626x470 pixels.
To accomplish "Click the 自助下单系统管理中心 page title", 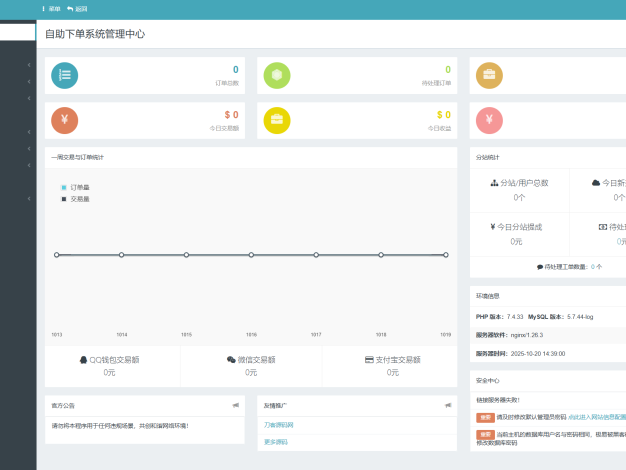I will [95, 34].
